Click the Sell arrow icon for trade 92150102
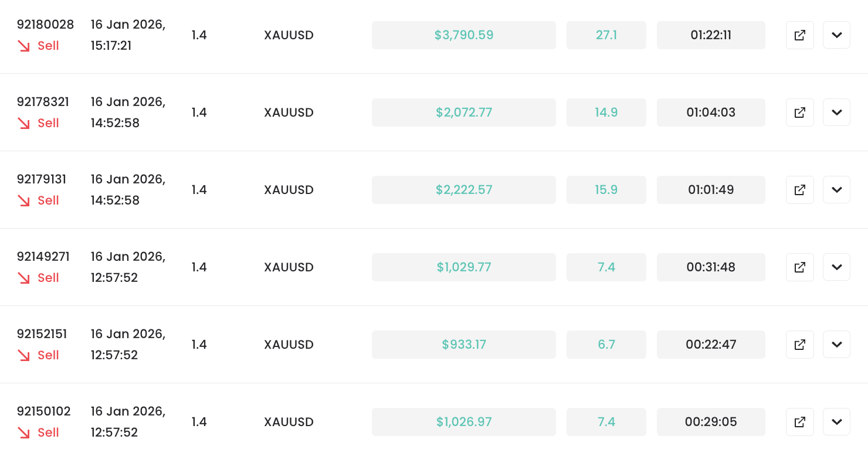 pyautogui.click(x=24, y=433)
